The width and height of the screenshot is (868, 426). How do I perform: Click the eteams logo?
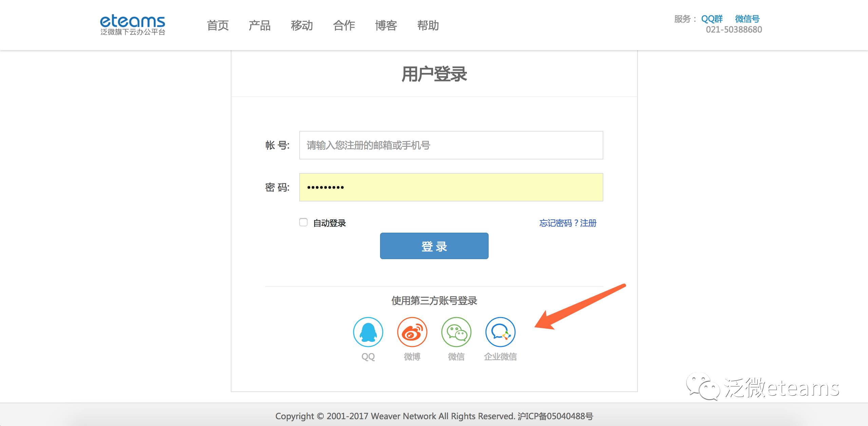click(x=132, y=25)
